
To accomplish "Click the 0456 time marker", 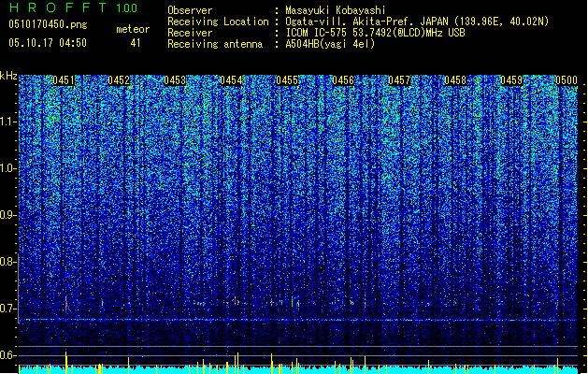I will click(x=343, y=80).
